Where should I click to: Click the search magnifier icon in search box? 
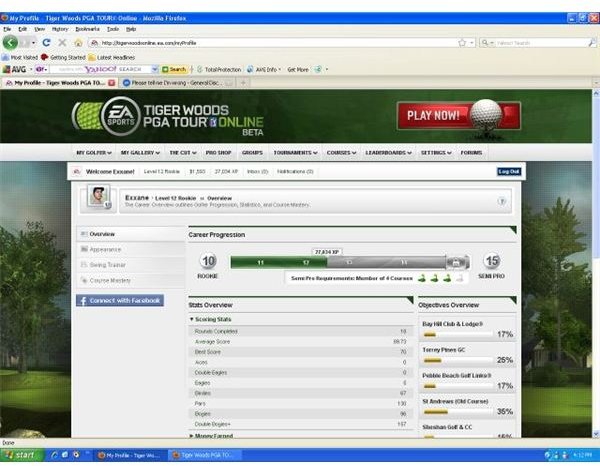point(592,43)
